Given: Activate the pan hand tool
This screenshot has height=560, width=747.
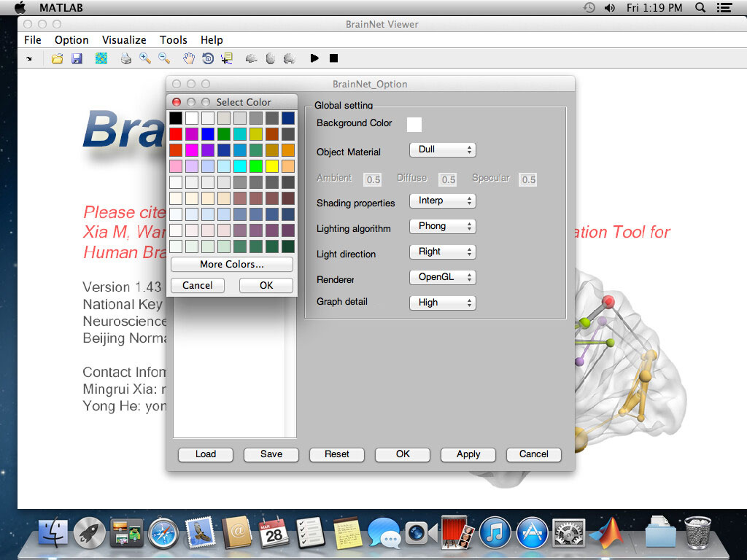Looking at the screenshot, I should (x=189, y=58).
